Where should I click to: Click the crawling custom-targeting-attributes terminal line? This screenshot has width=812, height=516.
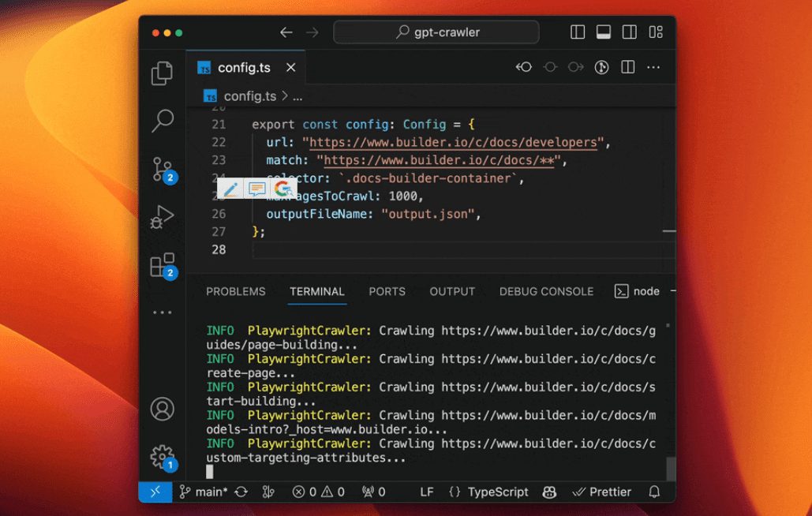click(x=431, y=451)
